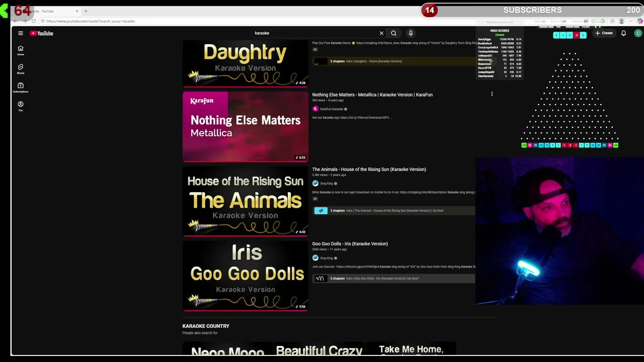Viewport: 644px width, 362px height.
Task: Open Subscriptions in the sidebar
Action: (21, 87)
